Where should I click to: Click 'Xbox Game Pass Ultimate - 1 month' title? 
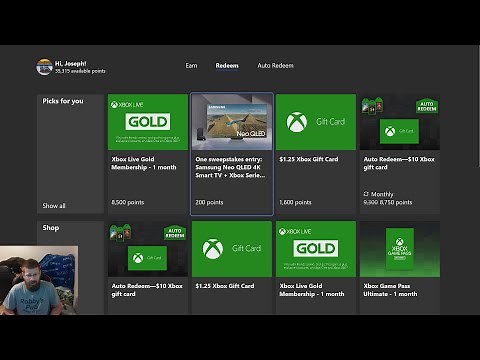(x=390, y=290)
